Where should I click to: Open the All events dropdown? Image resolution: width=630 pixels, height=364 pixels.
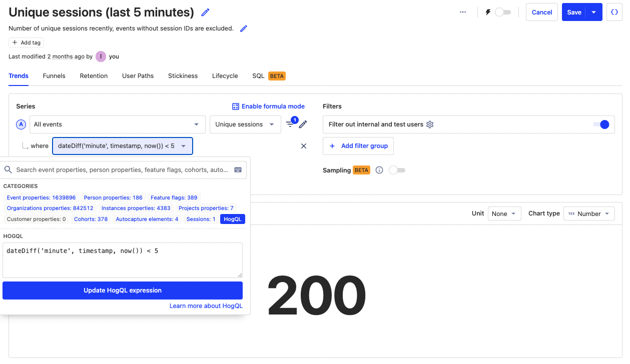tap(117, 124)
